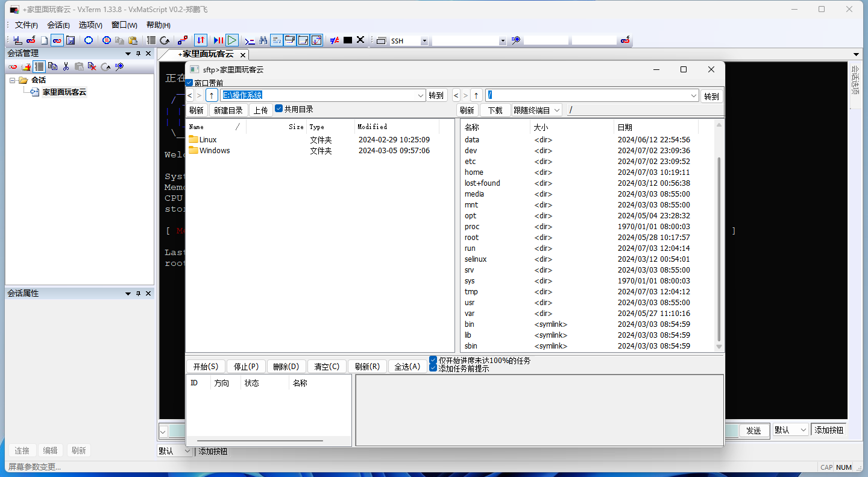Click the main toolbar paste clipboard icon
Screen dimensions: 868x477
point(133,40)
